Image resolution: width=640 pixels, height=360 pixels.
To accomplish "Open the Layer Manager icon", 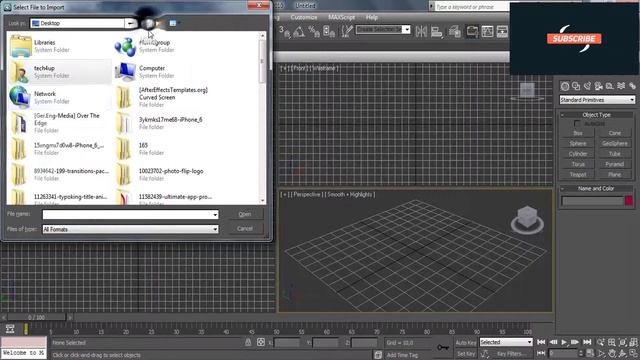I will 454,31.
